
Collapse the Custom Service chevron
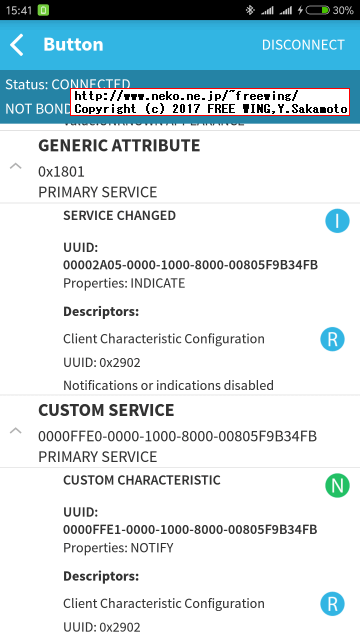(x=16, y=430)
